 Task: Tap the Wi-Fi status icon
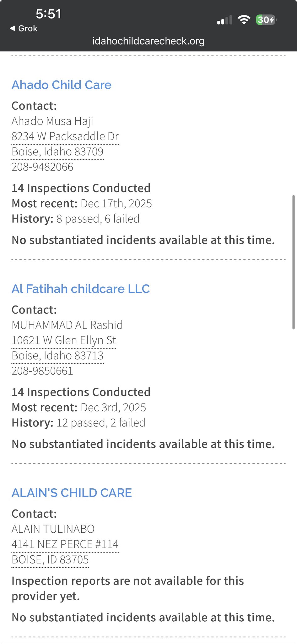click(244, 20)
